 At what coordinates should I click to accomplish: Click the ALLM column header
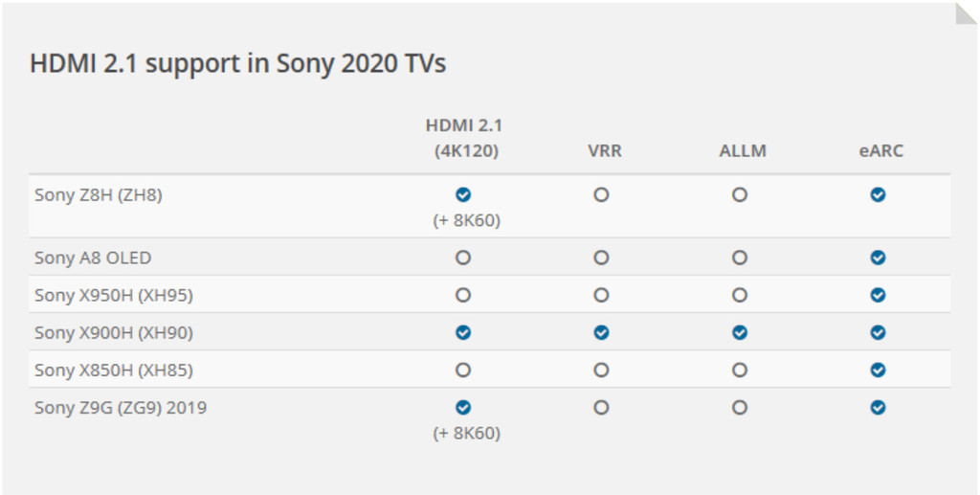[743, 151]
